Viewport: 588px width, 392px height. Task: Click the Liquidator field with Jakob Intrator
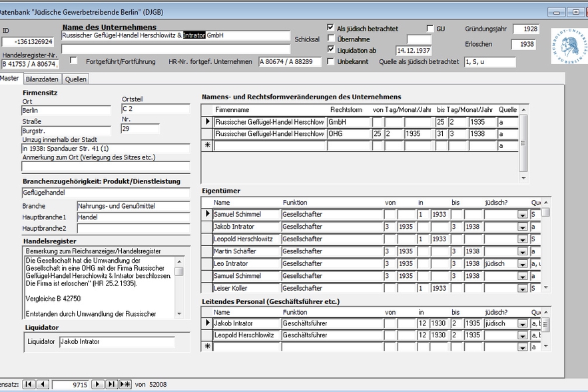pyautogui.click(x=116, y=342)
